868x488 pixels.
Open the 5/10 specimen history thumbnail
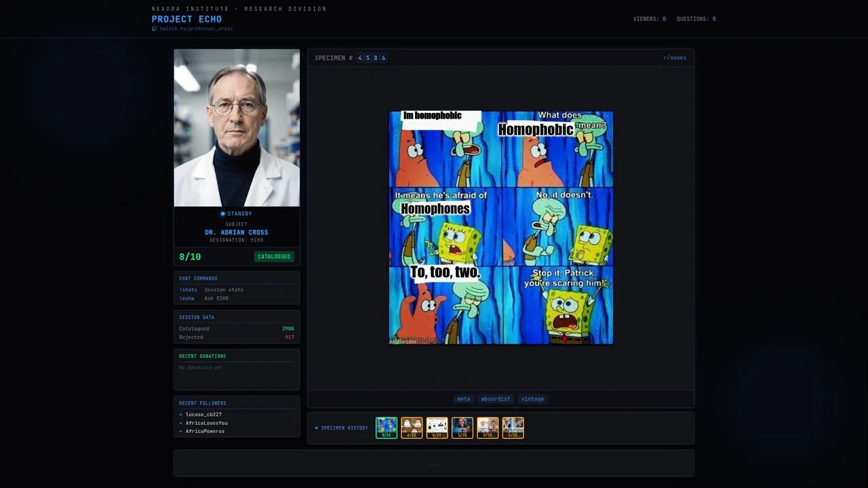point(462,428)
